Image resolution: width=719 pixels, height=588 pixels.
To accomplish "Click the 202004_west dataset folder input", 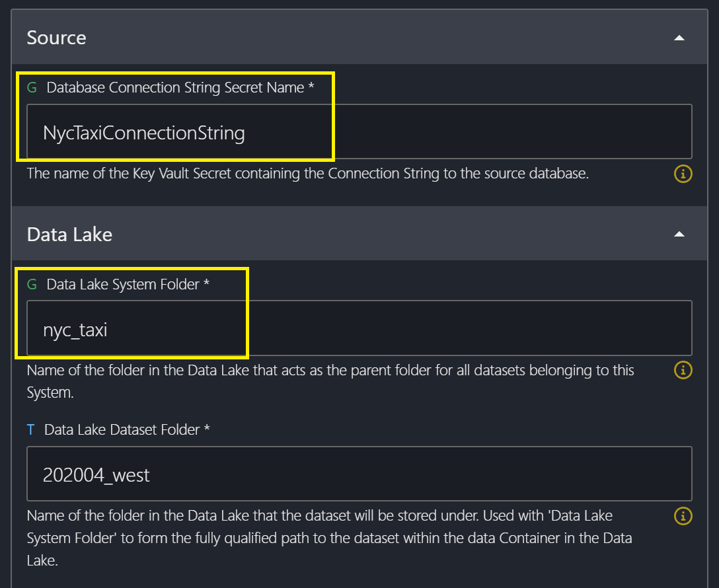I will [x=359, y=474].
